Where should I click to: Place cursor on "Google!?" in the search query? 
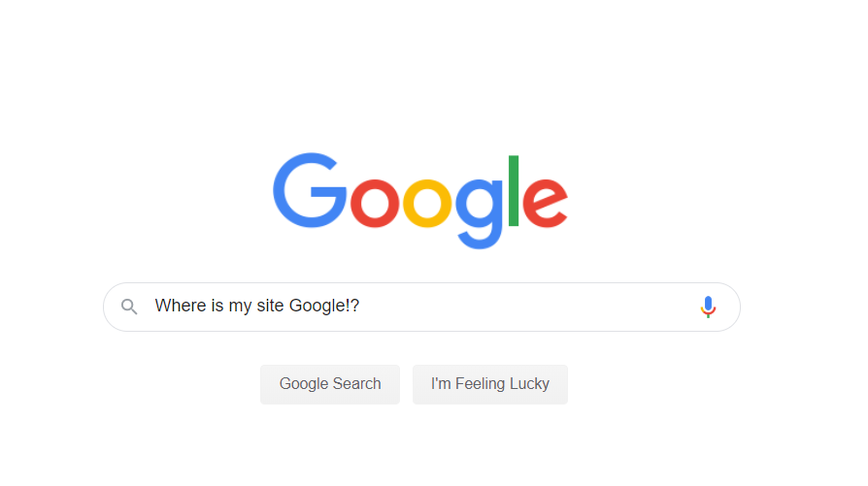[324, 306]
